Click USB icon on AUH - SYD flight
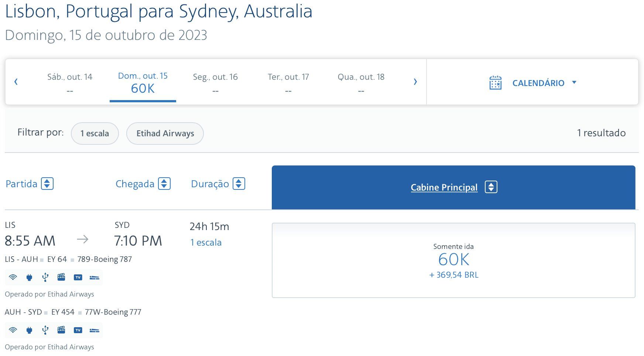644x356 pixels. click(x=45, y=330)
